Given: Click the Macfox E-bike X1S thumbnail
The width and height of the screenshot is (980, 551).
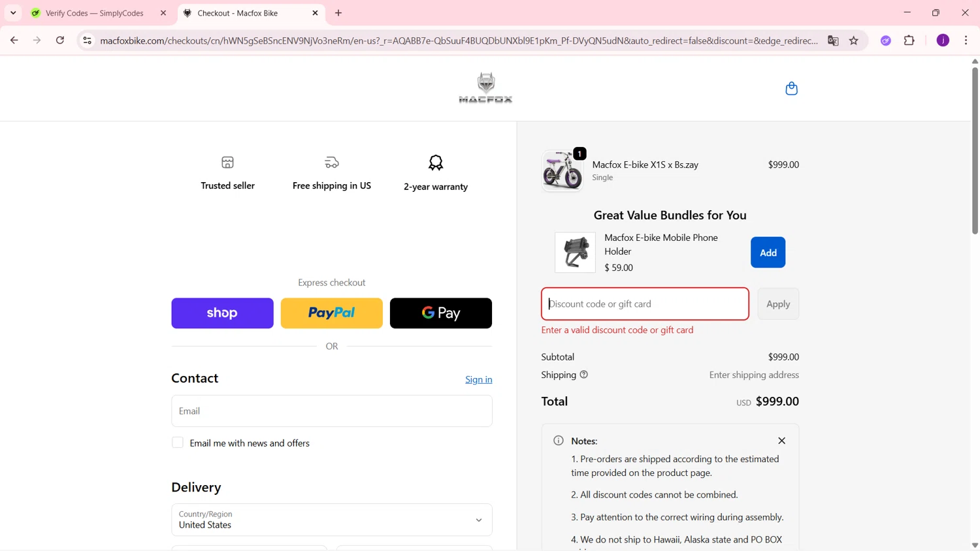Looking at the screenshot, I should tap(562, 171).
